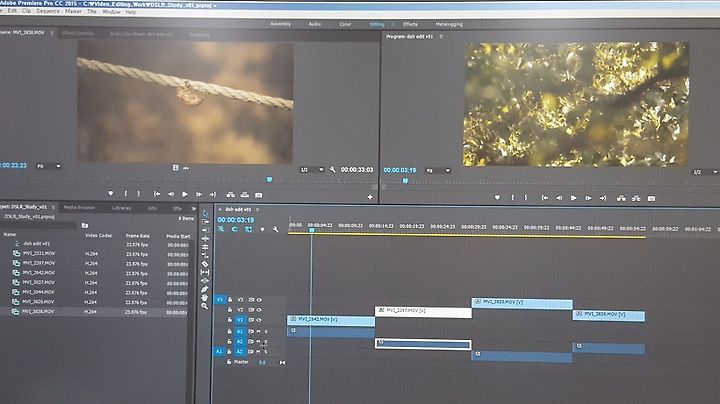Open the Source monitor button editor plus

click(x=370, y=197)
